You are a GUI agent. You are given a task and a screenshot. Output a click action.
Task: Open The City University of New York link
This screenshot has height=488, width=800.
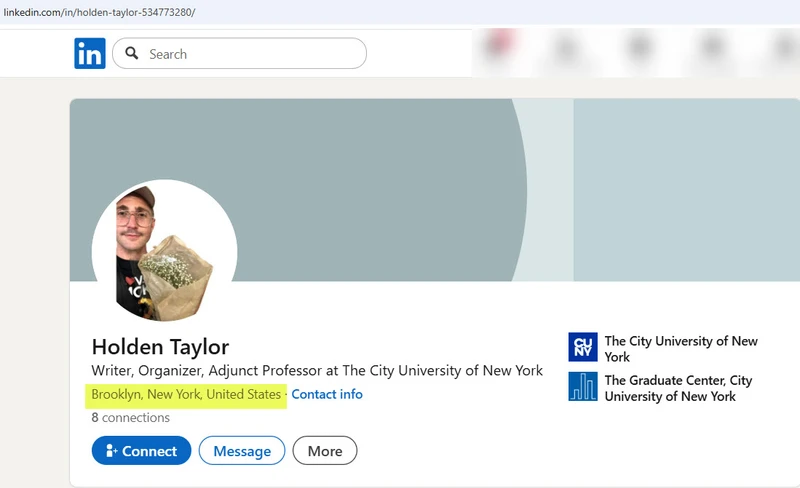(x=681, y=349)
